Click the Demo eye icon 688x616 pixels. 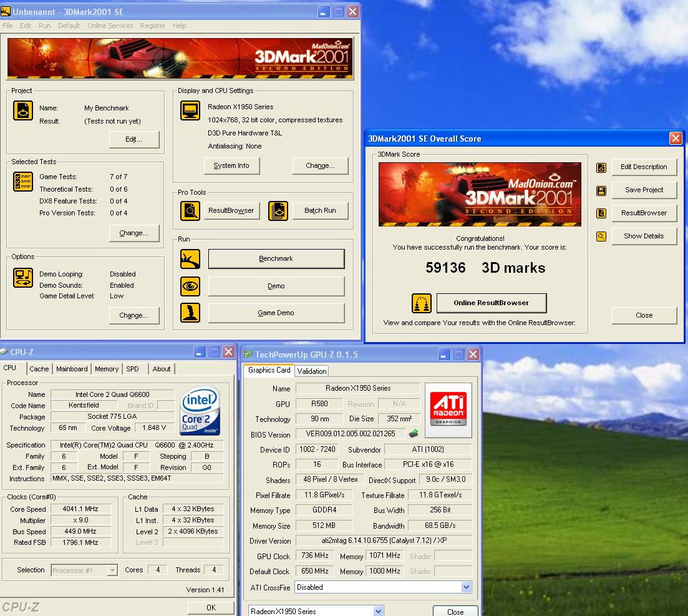190,286
